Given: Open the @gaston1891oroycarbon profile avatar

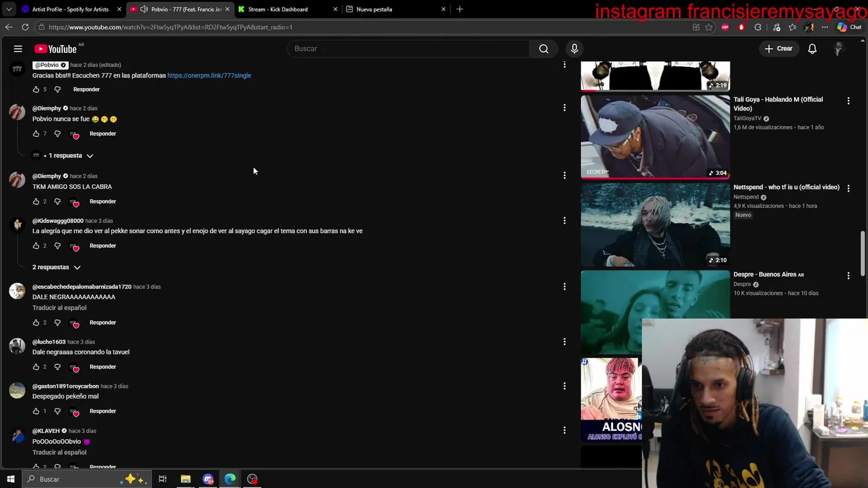Looking at the screenshot, I should 17,390.
